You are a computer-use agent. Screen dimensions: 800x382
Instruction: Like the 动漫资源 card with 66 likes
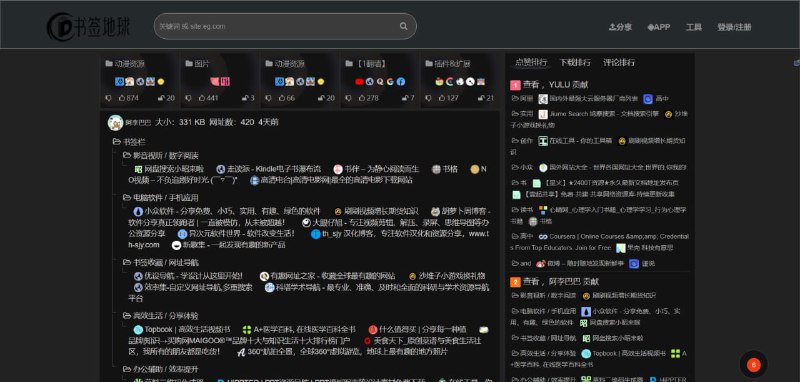[287, 98]
